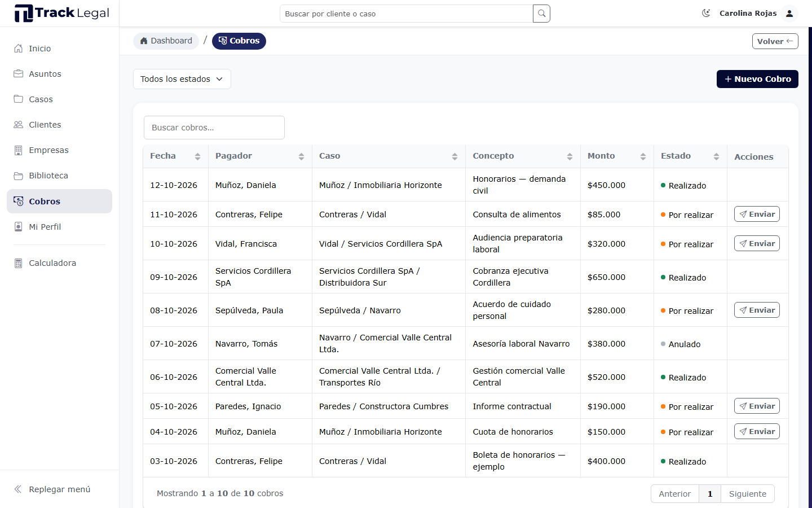Screen dimensions: 812x508
Task: Sort table by Fecha column
Action: (x=175, y=156)
